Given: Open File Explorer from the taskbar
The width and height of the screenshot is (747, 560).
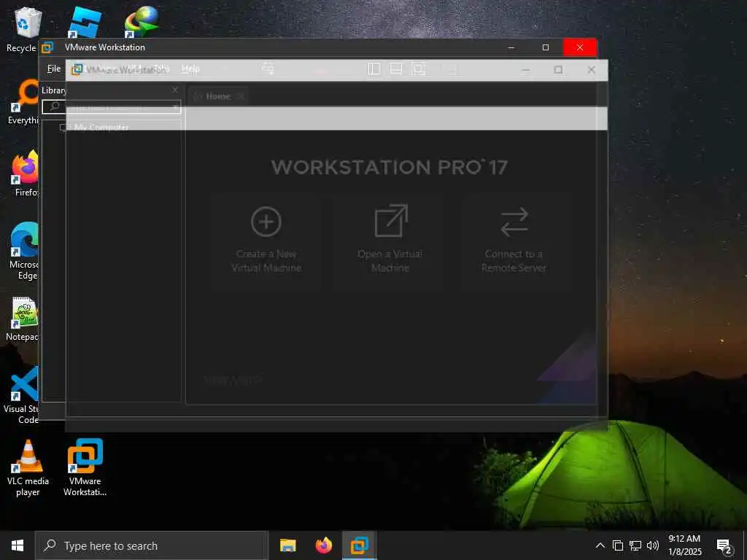Looking at the screenshot, I should 287,545.
